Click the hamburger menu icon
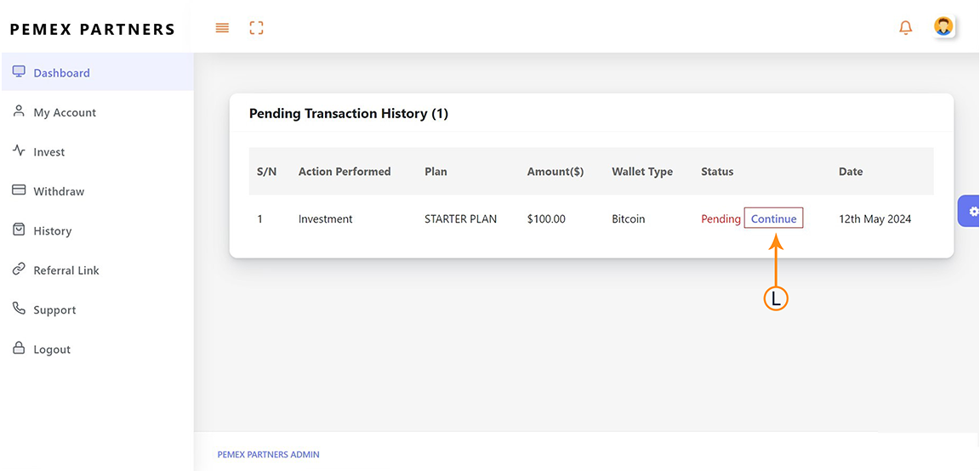980x471 pixels. [222, 28]
